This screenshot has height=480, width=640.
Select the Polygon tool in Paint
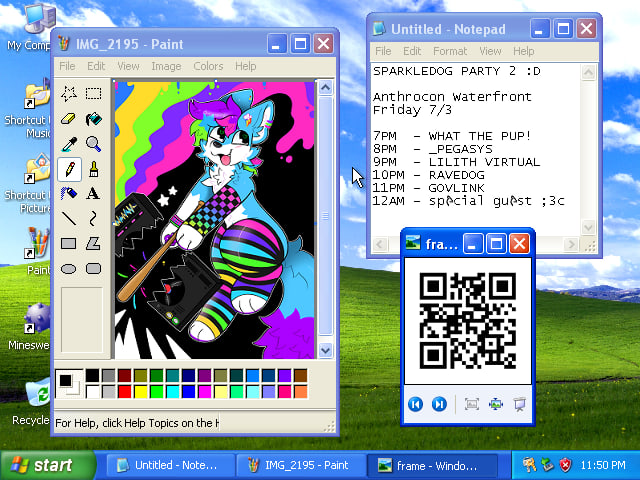(x=93, y=244)
